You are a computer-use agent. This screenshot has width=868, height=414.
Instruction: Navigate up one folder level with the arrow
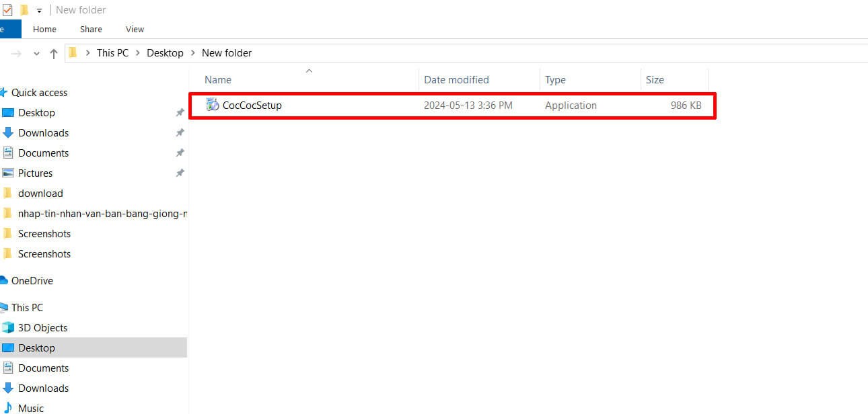click(x=53, y=53)
